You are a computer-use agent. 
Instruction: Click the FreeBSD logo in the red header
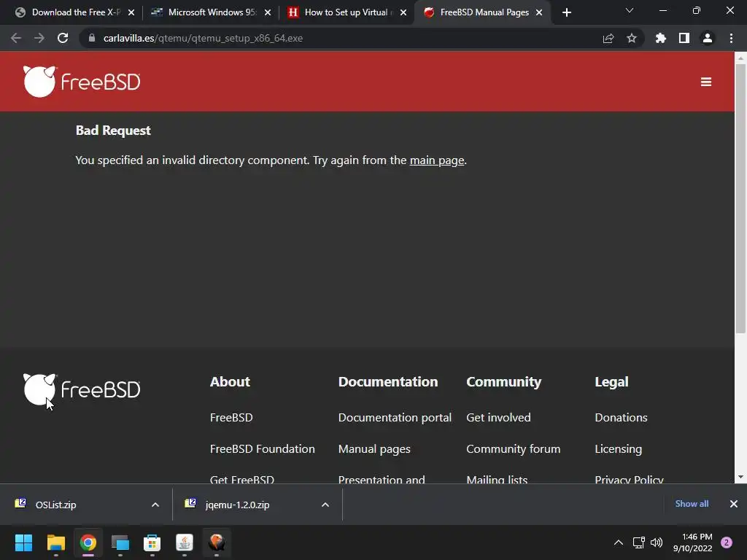pyautogui.click(x=82, y=82)
